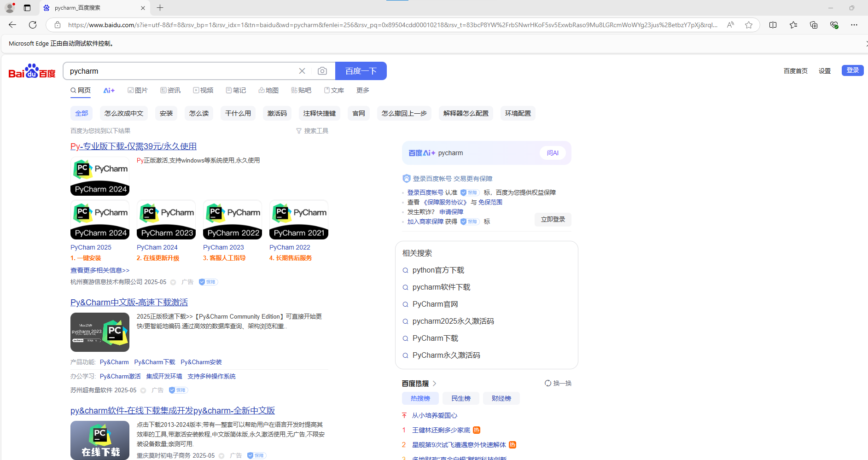Select the 注释快捷键 suggestion chip

[x=320, y=113]
